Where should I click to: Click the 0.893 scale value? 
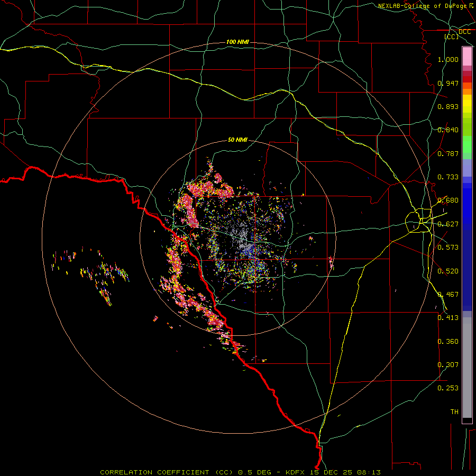coord(448,106)
